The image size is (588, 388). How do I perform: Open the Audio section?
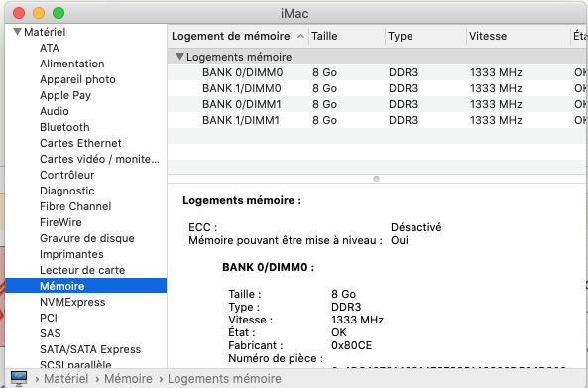tap(55, 111)
